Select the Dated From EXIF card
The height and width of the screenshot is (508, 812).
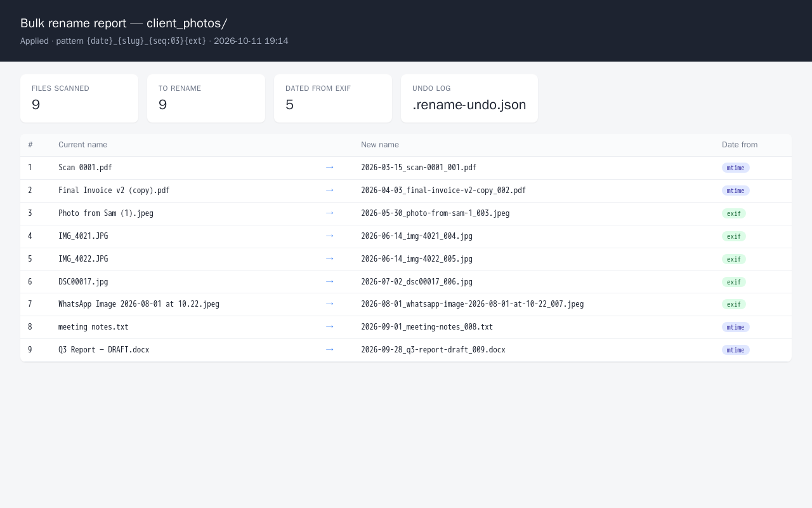coord(333,98)
